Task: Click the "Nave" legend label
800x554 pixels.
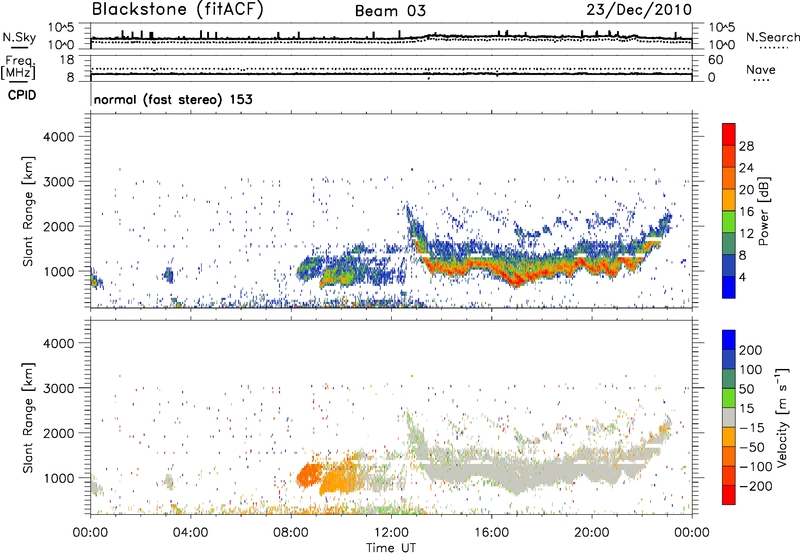Action: click(x=761, y=69)
